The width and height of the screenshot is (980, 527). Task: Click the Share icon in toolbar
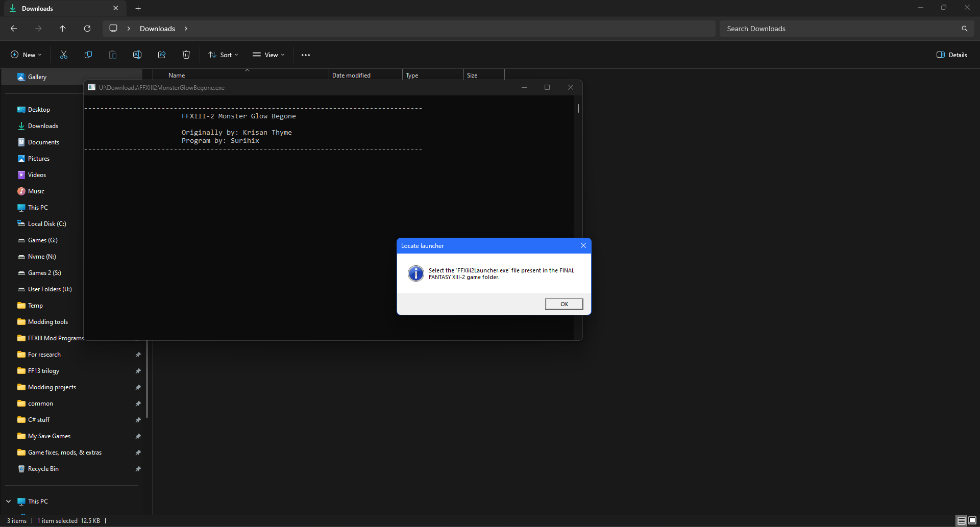click(162, 55)
